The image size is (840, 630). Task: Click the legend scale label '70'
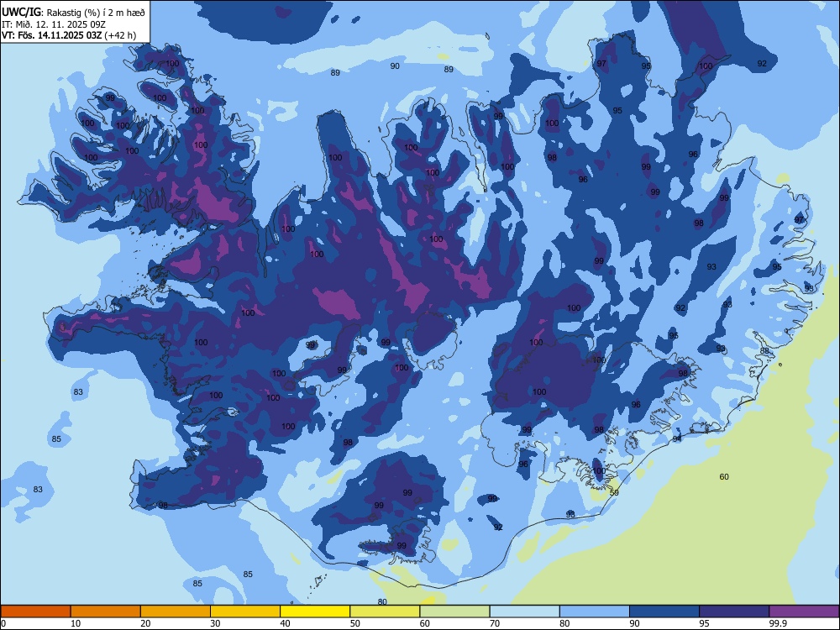(495, 623)
